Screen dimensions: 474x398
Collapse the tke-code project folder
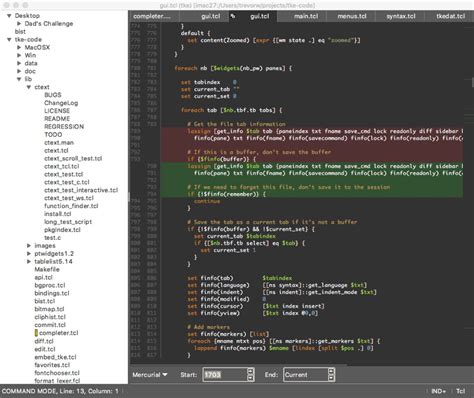tap(9, 40)
